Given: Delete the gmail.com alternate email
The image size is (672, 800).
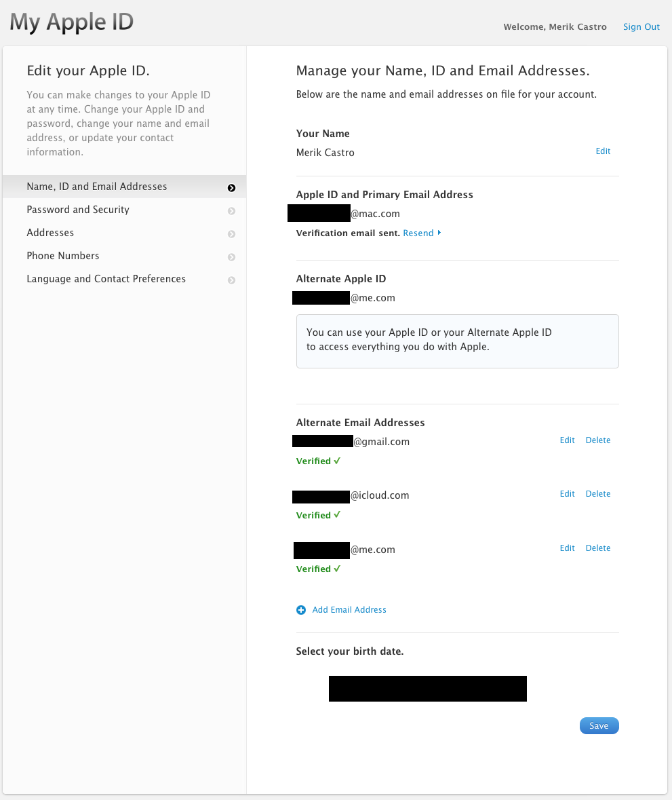Looking at the screenshot, I should pos(598,440).
